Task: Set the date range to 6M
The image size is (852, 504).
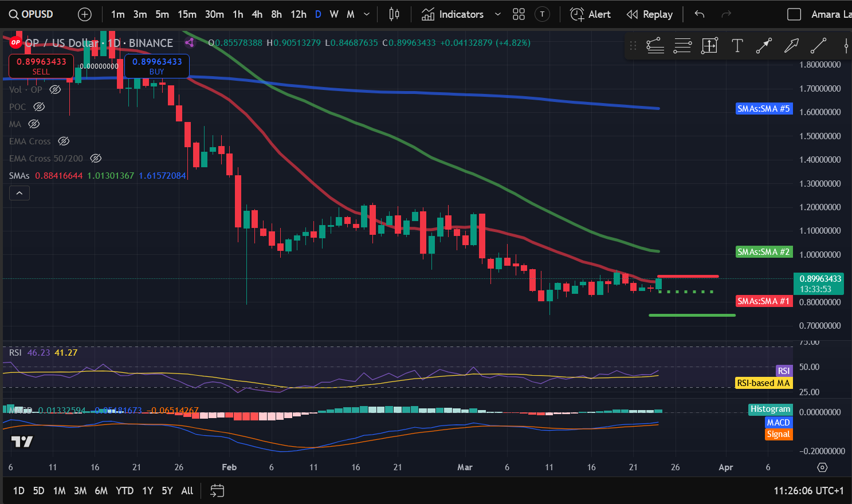Action: (101, 491)
